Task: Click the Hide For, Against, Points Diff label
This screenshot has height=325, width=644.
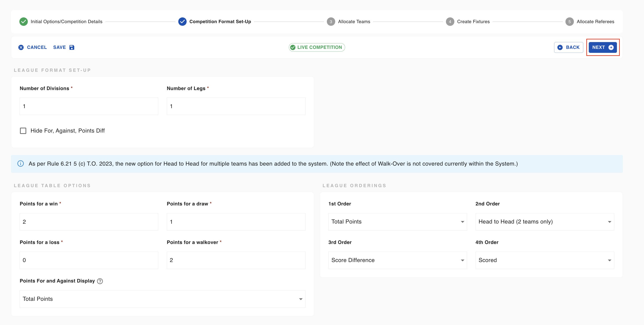Action: 68,131
